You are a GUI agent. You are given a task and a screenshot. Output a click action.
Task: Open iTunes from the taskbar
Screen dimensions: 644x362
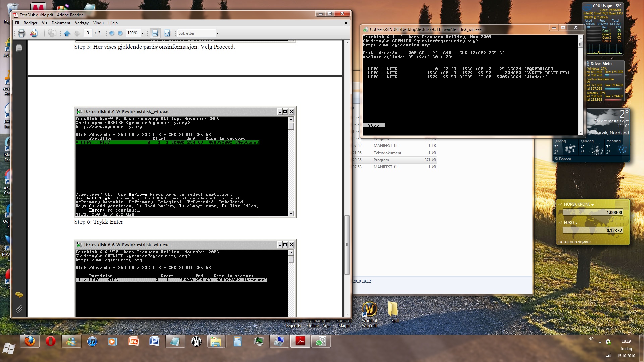92,342
